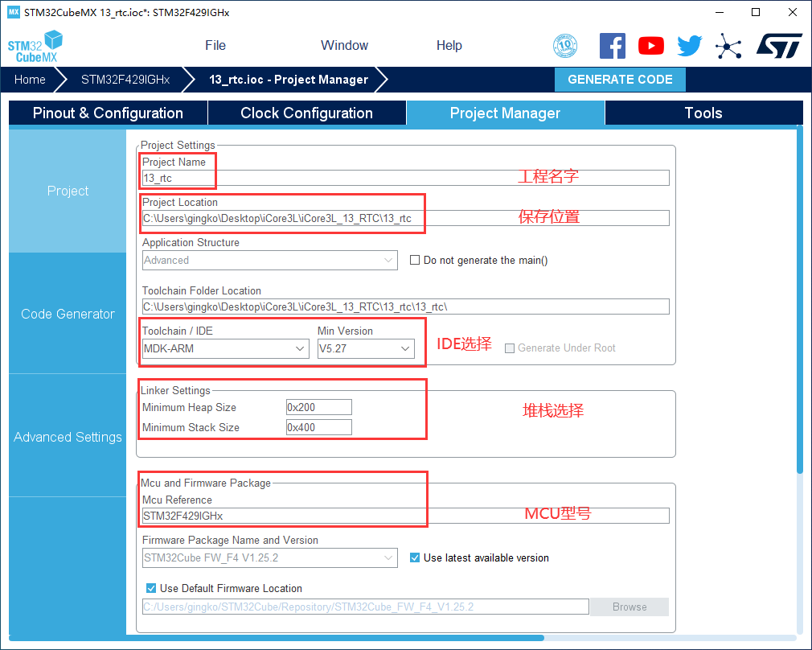The height and width of the screenshot is (650, 812).
Task: Click the 'Project Settings' group title
Action: click(178, 145)
